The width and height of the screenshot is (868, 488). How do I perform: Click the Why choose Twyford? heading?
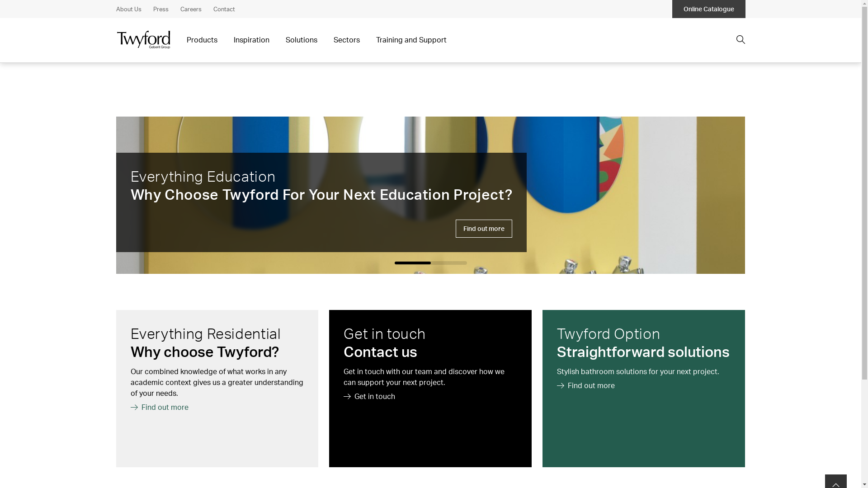pos(204,352)
